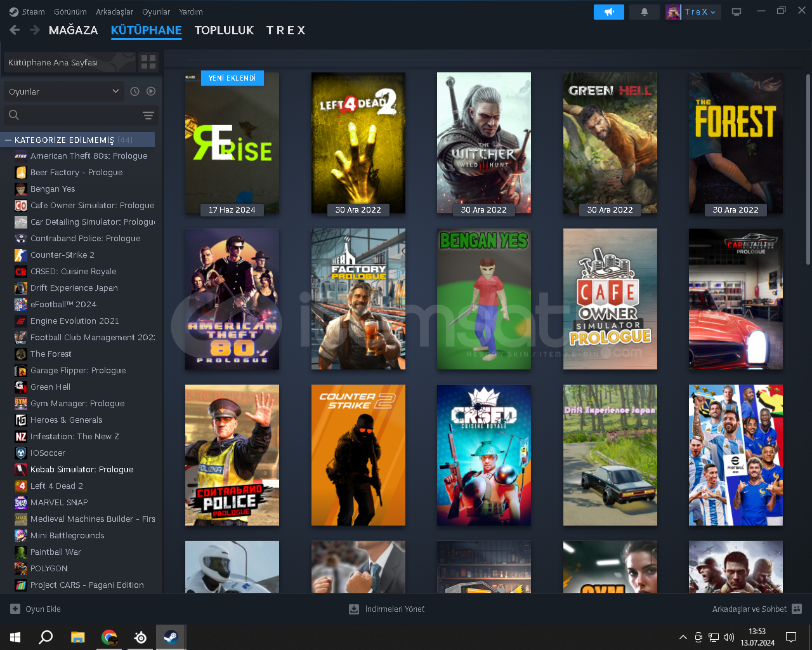Viewport: 812px width, 650px height.
Task: Go to the MAĞAZA tab
Action: [74, 30]
